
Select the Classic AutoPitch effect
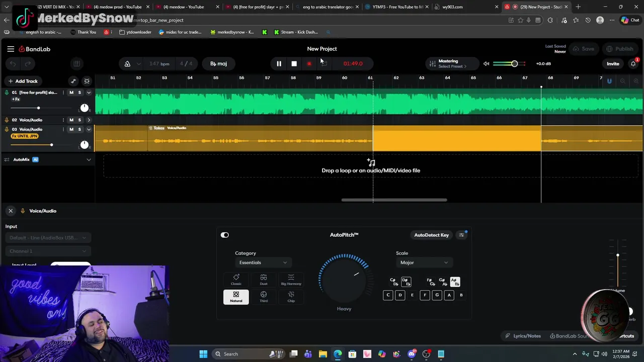(x=236, y=280)
